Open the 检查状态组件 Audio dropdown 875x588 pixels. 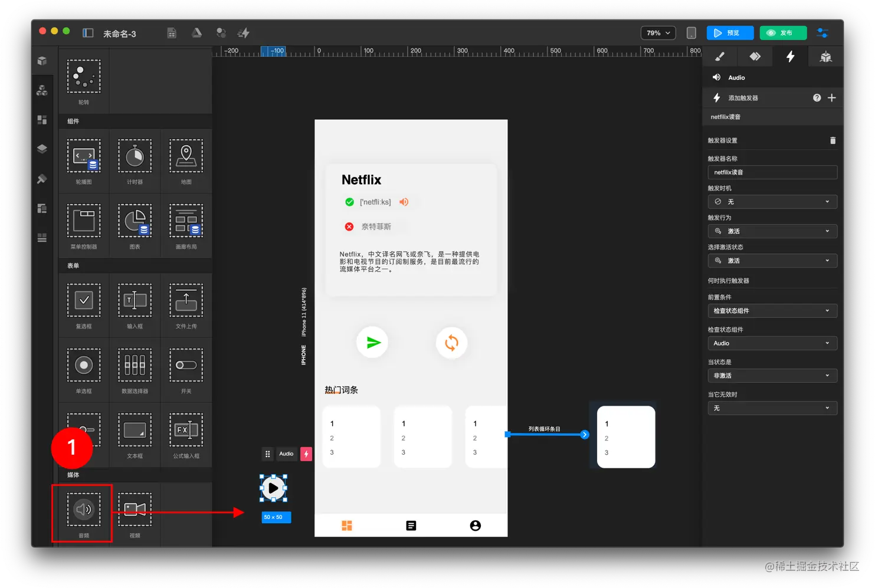tap(772, 343)
